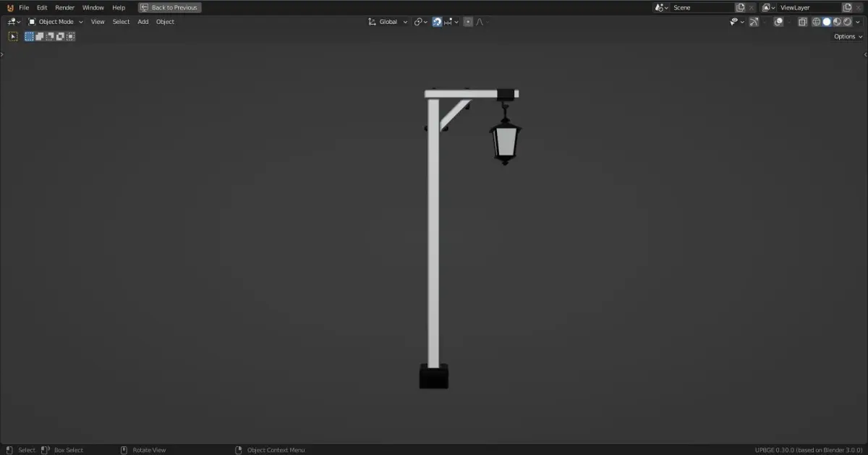Open the viewport Add menu

click(143, 22)
